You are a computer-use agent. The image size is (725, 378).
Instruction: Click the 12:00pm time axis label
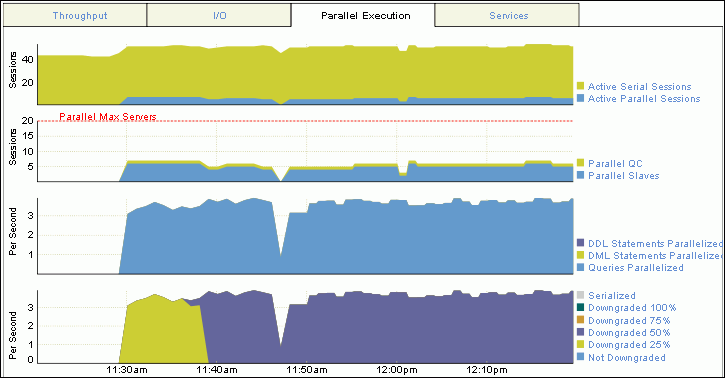397,370
